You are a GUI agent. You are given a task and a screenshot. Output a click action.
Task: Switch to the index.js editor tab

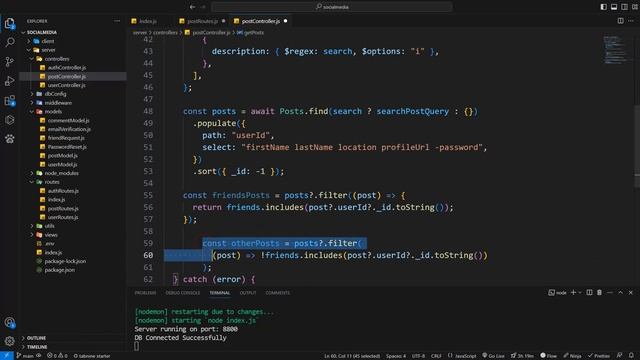147,21
